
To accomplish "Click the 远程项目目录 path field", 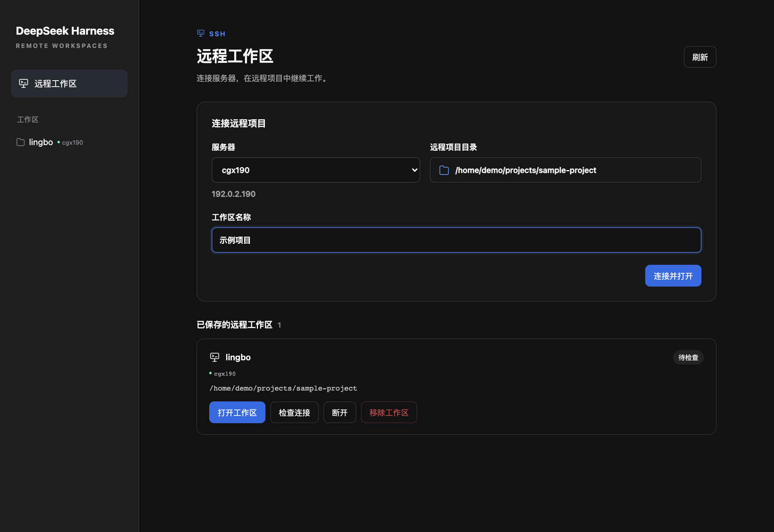I will coord(565,170).
